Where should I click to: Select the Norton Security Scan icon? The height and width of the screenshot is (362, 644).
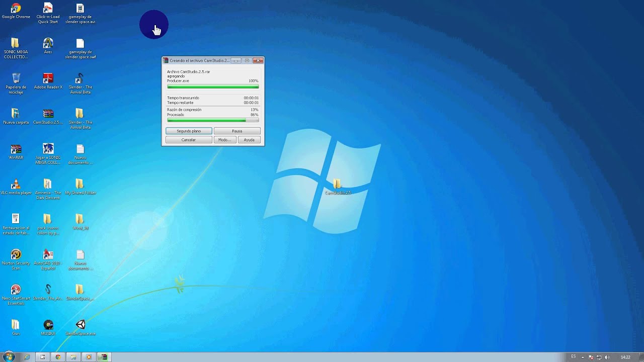pos(16,259)
